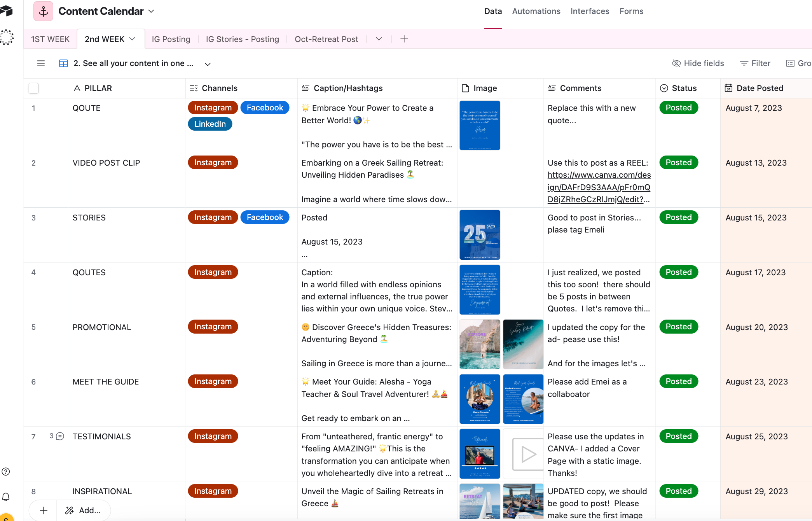Viewport: 812px width, 521px height.
Task: Open the Oct-Retreat Post tab
Action: [x=327, y=39]
